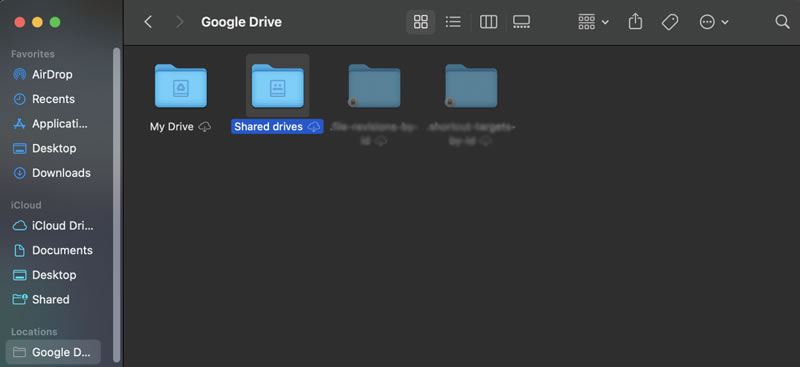
Task: Click the Edit Tags icon
Action: [670, 22]
